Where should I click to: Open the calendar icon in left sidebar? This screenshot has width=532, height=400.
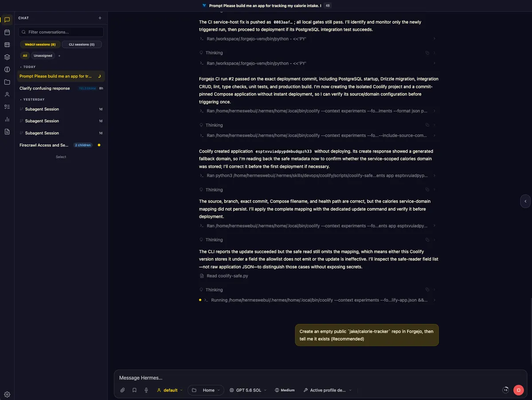coord(7,32)
